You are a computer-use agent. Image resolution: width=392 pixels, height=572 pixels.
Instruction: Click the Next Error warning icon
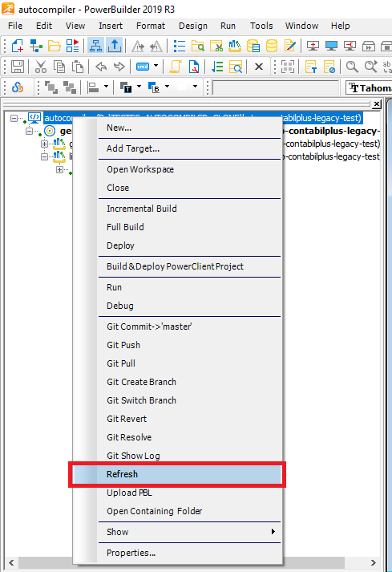[x=138, y=47]
